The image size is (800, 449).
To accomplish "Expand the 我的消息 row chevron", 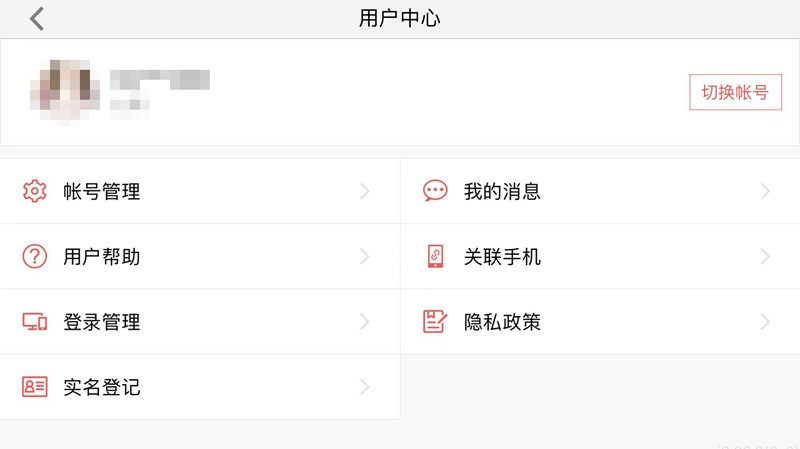I will tap(765, 191).
